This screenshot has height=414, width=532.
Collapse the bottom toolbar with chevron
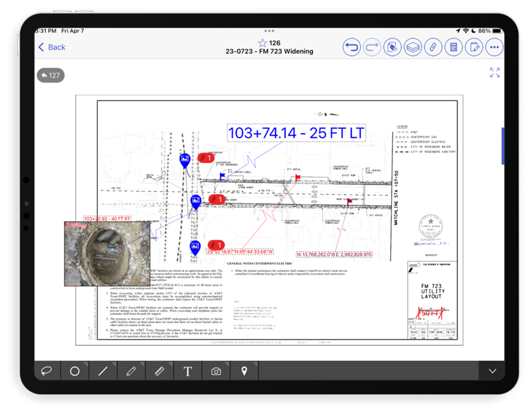pyautogui.click(x=492, y=371)
